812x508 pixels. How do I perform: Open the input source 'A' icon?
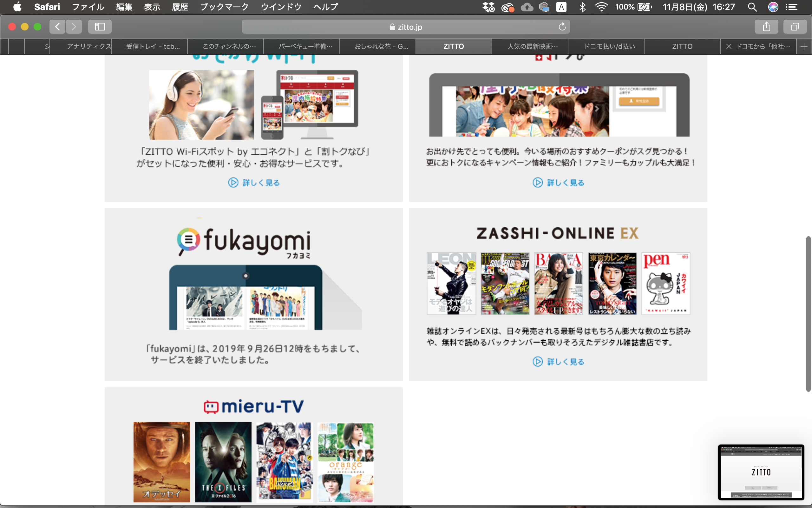[561, 7]
